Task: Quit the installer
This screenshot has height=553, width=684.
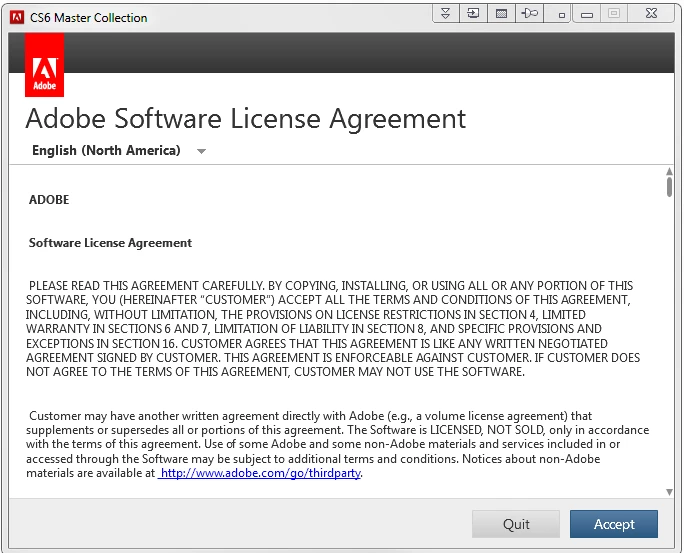Action: tap(516, 524)
